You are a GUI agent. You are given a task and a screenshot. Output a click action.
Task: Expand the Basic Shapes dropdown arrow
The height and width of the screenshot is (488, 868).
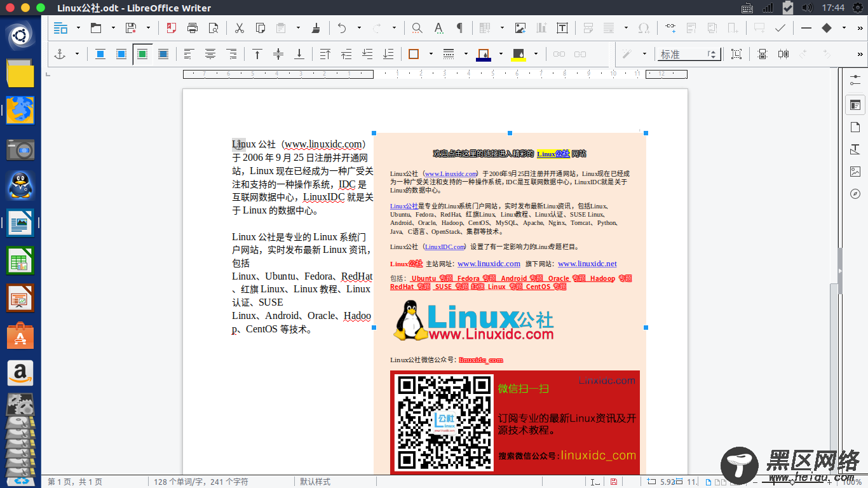[x=844, y=28]
